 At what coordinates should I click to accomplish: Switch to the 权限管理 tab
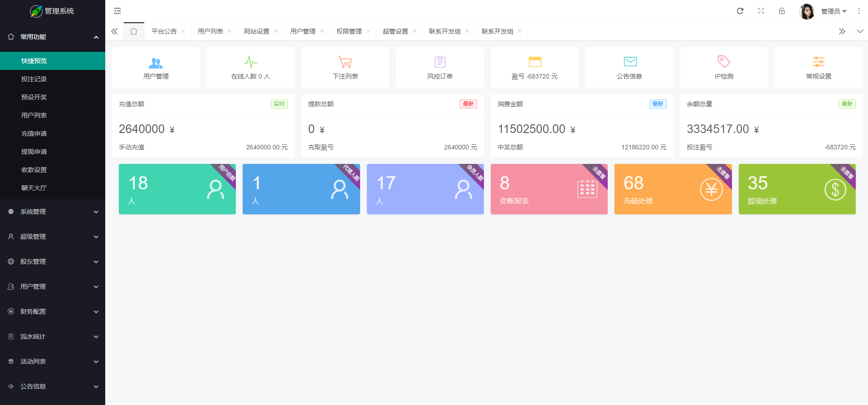pos(349,31)
